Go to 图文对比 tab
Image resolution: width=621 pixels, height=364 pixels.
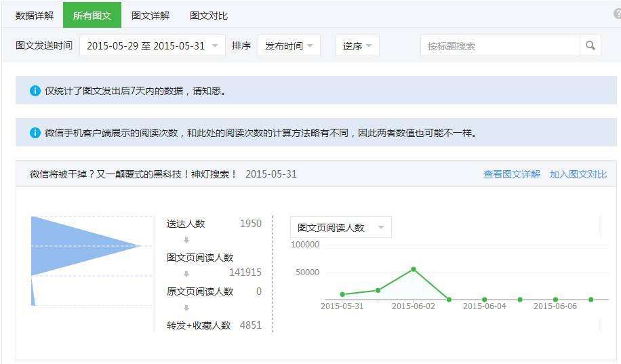click(x=209, y=16)
